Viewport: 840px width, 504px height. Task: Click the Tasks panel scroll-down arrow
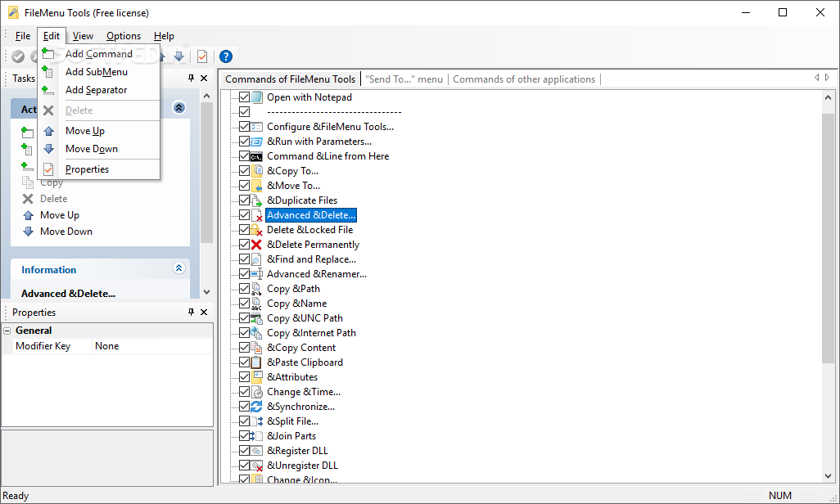coord(207,292)
